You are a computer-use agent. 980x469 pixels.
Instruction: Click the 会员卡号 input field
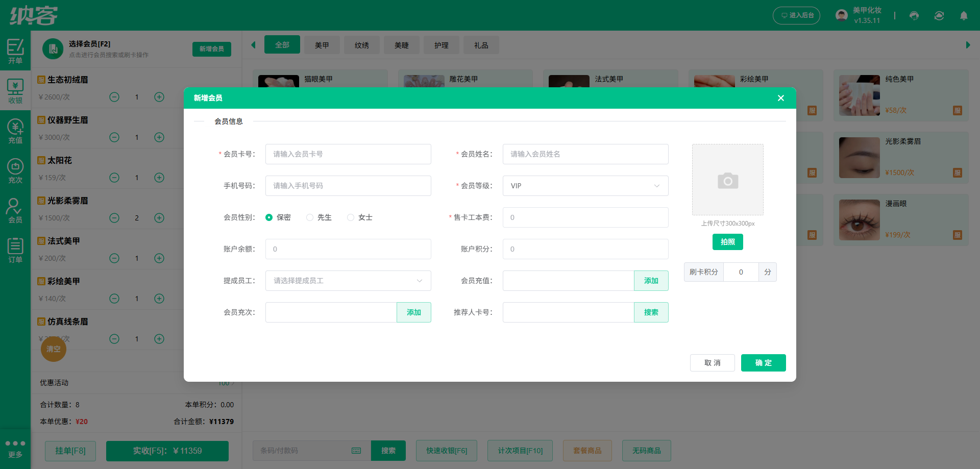click(x=348, y=154)
